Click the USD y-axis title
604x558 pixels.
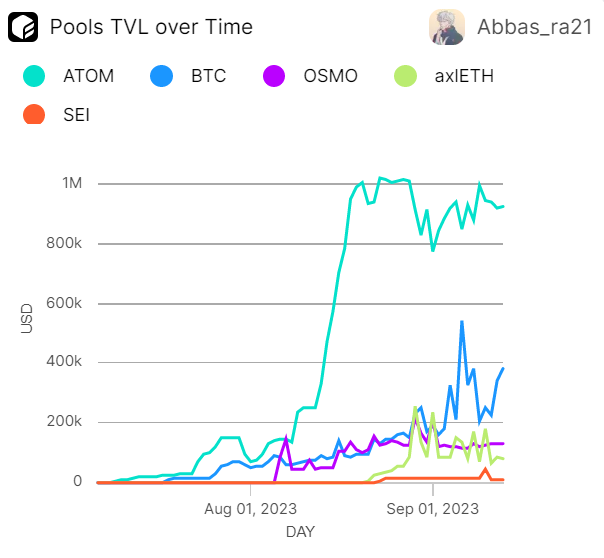tap(27, 318)
